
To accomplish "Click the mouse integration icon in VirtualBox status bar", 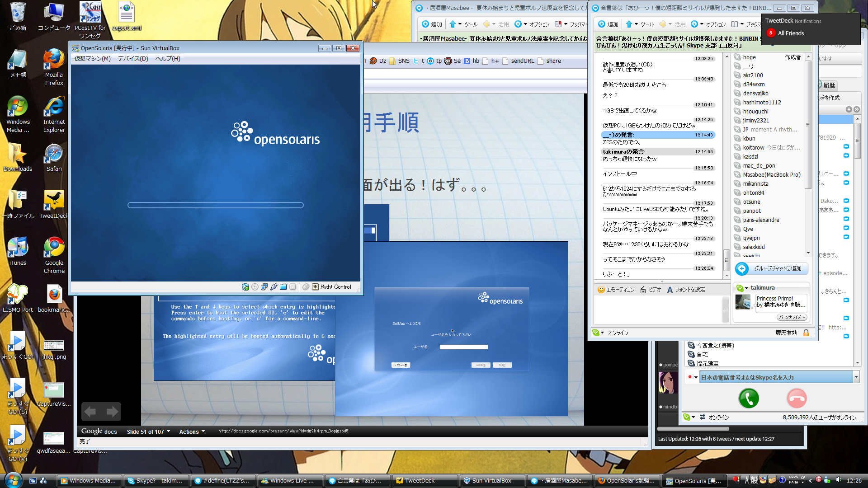I will [306, 287].
